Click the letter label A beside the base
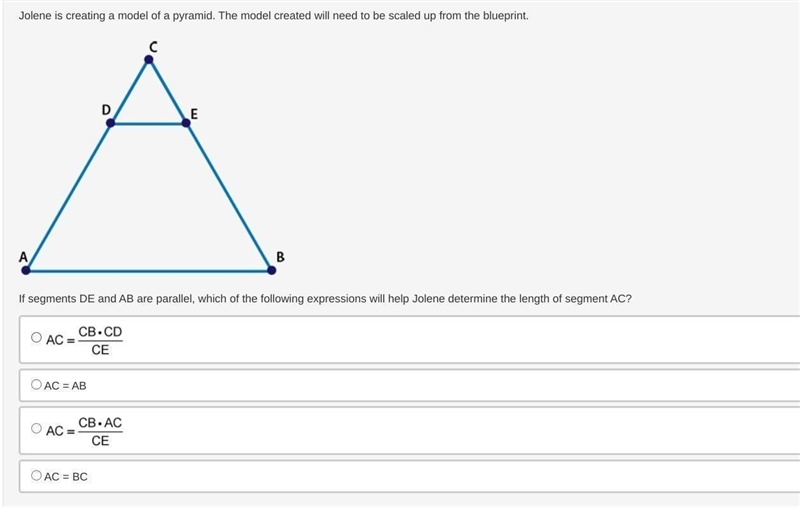The width and height of the screenshot is (800, 507). (23, 257)
